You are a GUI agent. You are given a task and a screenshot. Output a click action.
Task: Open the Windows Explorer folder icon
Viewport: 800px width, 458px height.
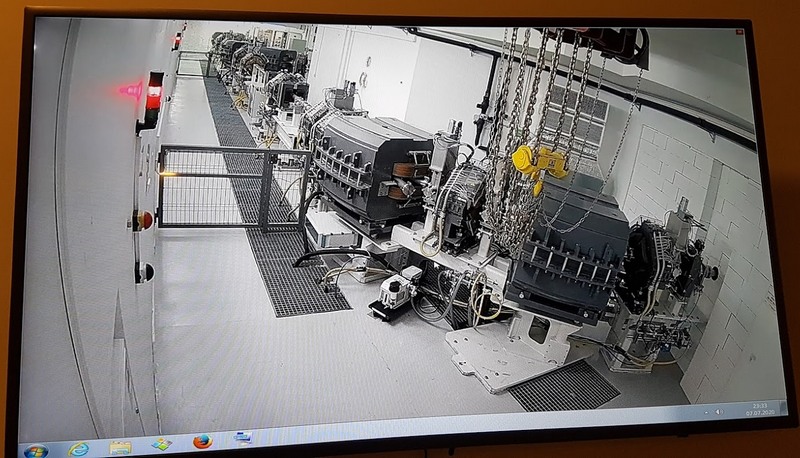pos(120,447)
